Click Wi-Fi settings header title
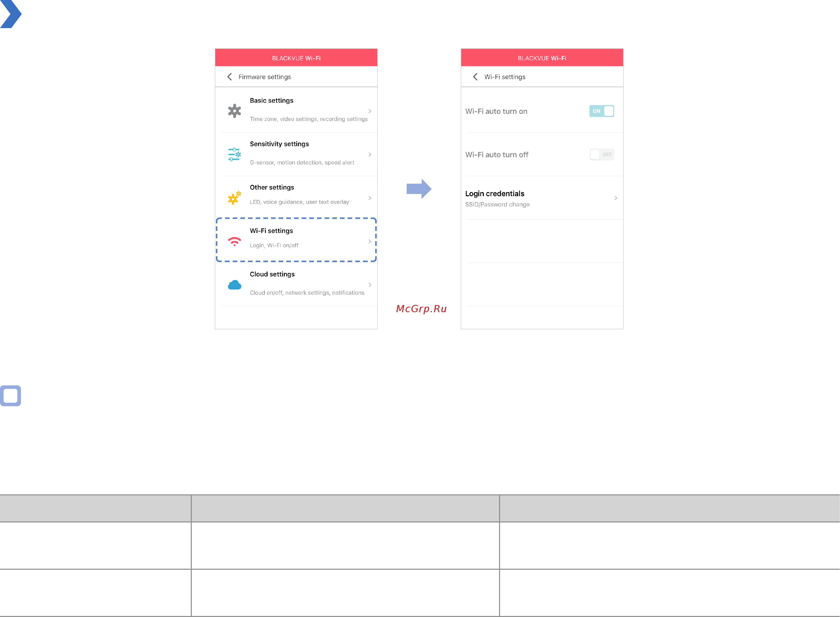Viewport: 840px width, 617px height. pyautogui.click(x=505, y=77)
